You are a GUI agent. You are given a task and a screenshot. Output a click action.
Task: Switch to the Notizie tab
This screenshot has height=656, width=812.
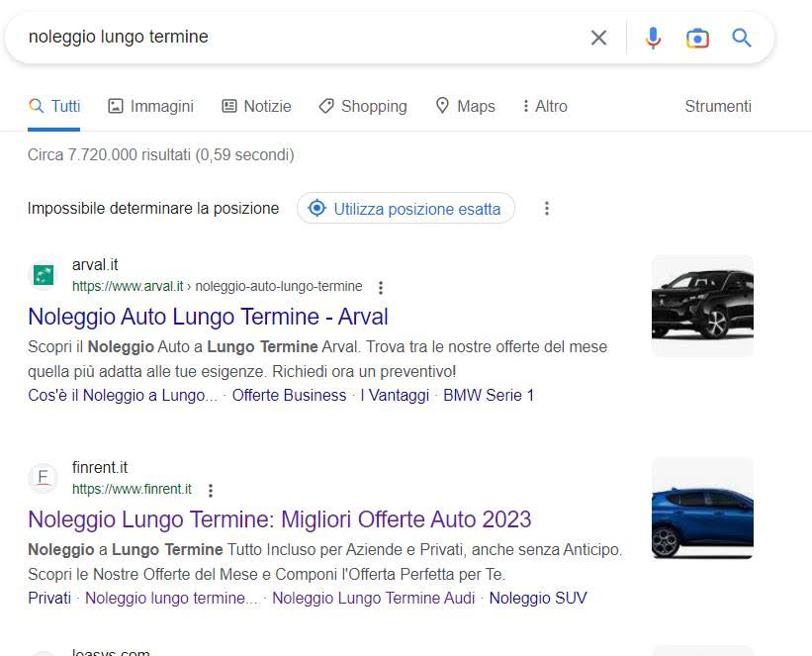[256, 106]
